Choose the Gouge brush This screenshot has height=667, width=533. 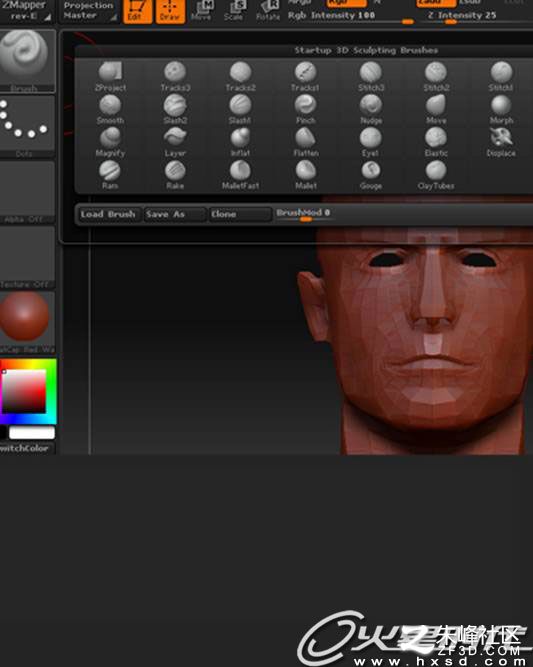coord(371,174)
